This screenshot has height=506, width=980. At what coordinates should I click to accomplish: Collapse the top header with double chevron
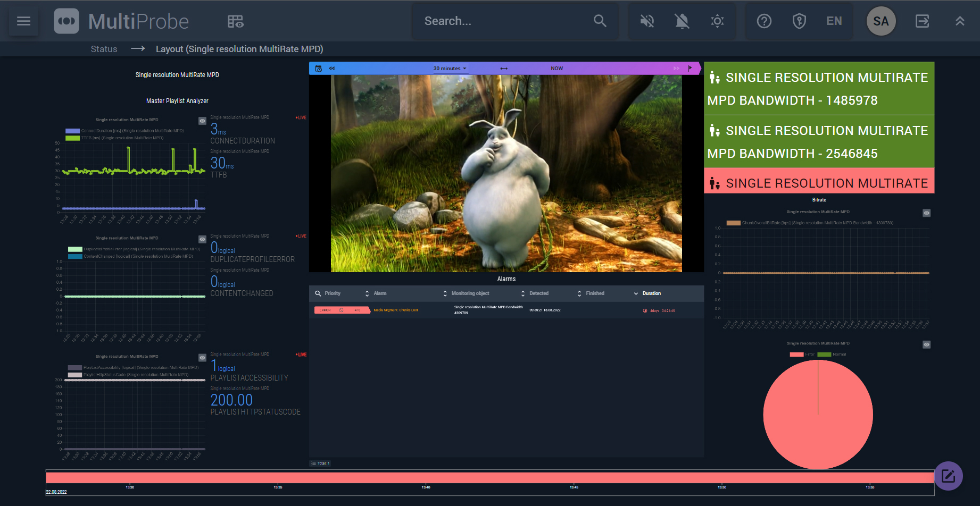pos(960,21)
